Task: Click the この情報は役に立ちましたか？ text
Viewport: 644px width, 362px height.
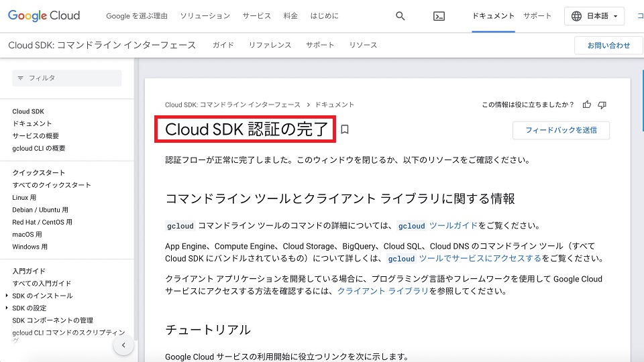Action: 528,105
